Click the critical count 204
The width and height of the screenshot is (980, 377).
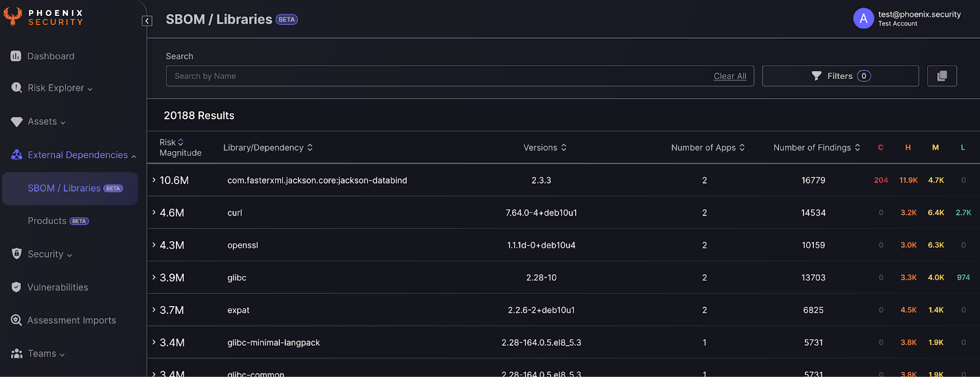coord(881,181)
